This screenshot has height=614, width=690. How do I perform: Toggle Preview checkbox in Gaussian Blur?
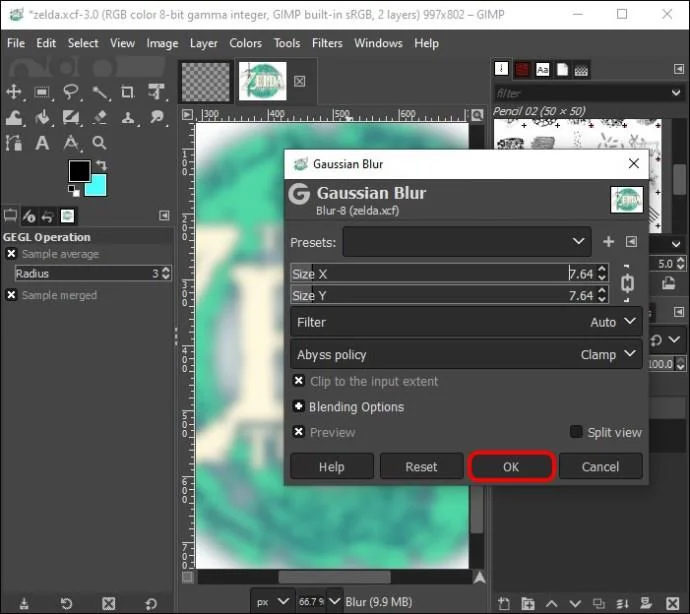299,432
